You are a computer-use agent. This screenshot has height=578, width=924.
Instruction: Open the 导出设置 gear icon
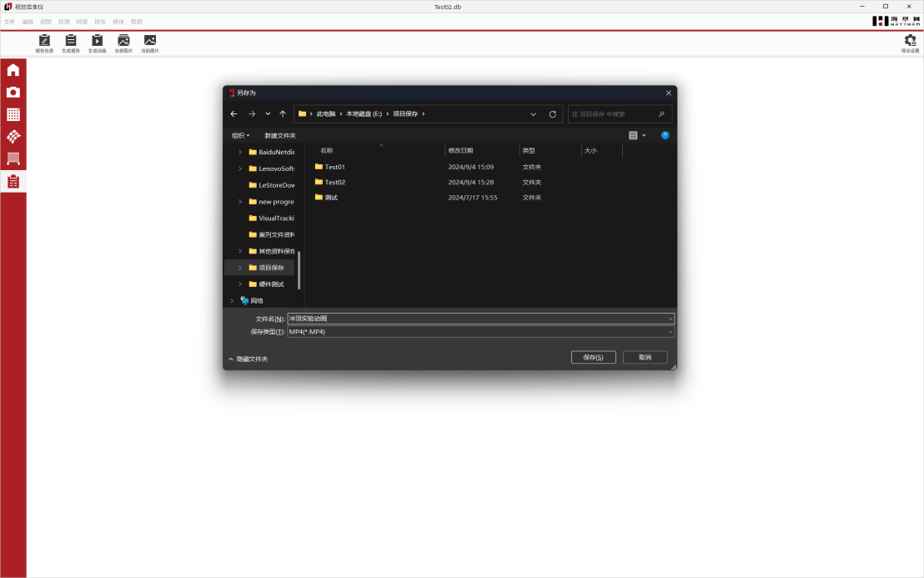pos(910,41)
